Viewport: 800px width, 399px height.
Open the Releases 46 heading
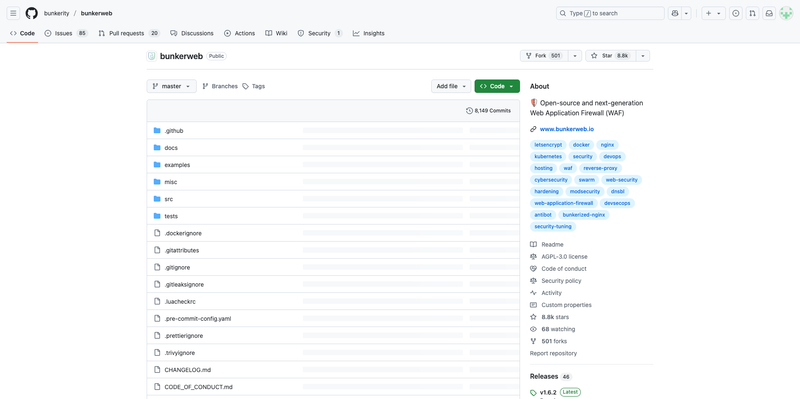click(x=551, y=377)
